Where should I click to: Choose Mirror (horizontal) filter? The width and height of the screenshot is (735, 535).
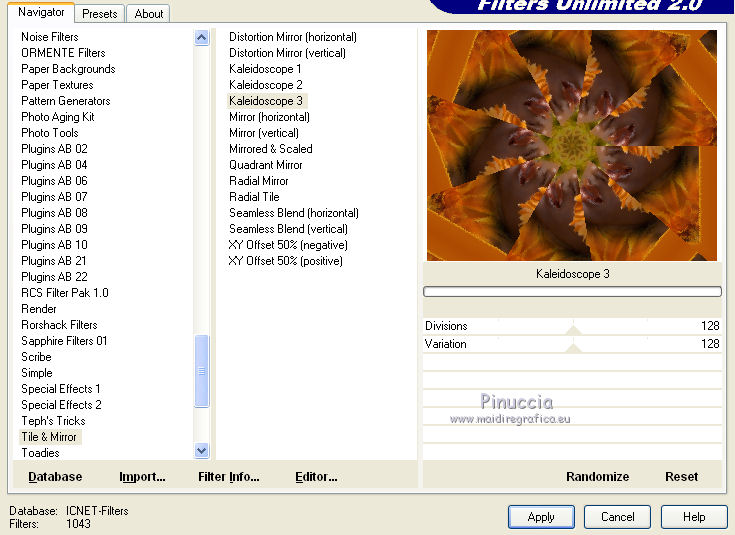[270, 117]
